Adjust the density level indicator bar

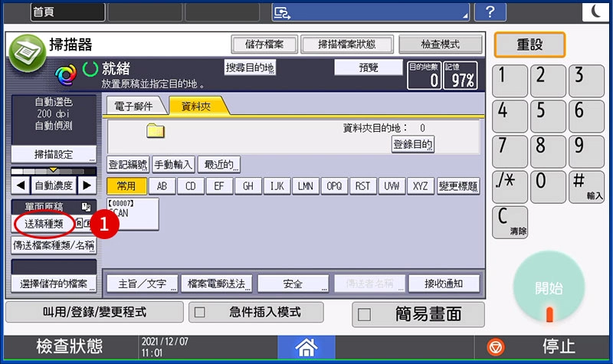tap(54, 171)
